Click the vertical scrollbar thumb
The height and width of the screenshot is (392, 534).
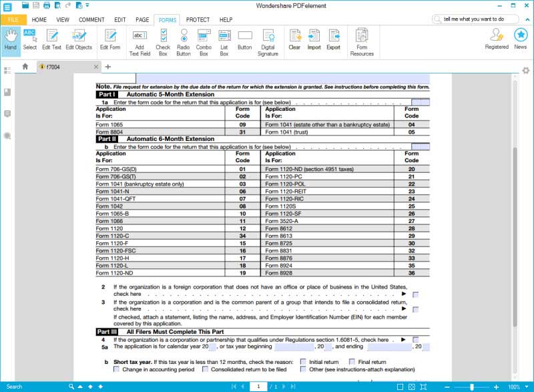point(515,236)
